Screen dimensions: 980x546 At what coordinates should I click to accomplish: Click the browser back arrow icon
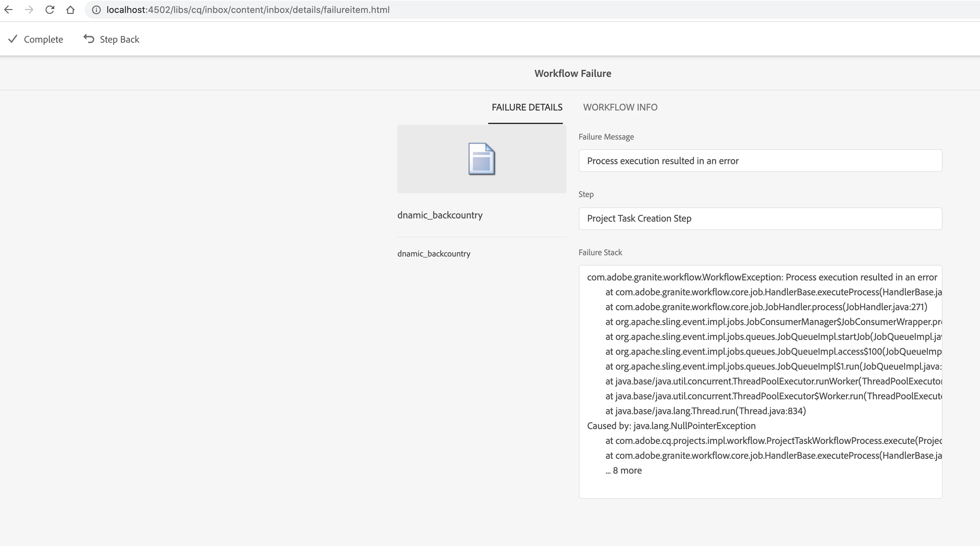[x=8, y=10]
